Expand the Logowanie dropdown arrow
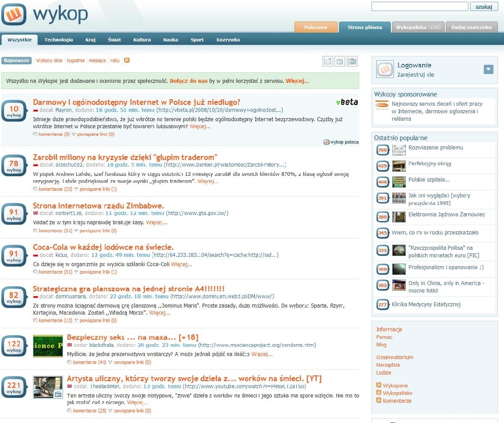The height and width of the screenshot is (423, 504). (x=488, y=69)
